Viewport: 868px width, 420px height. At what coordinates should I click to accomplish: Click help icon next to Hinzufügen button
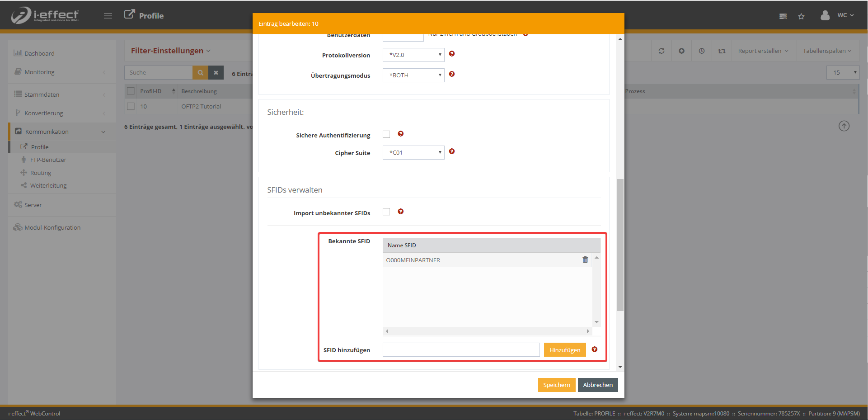[594, 349]
